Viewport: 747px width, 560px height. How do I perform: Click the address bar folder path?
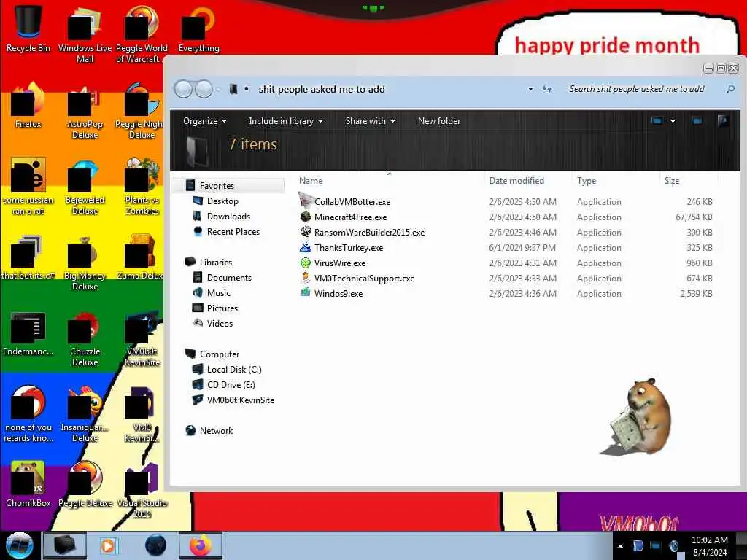tap(322, 89)
